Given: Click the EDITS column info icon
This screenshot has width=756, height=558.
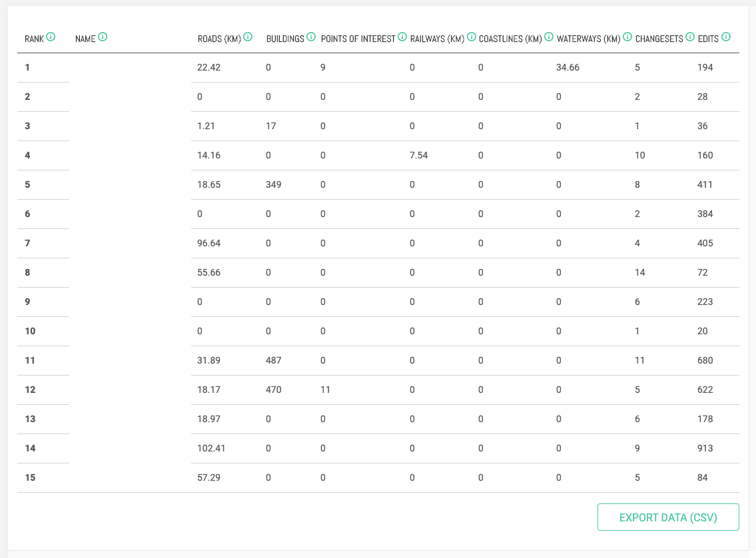Looking at the screenshot, I should [x=726, y=38].
